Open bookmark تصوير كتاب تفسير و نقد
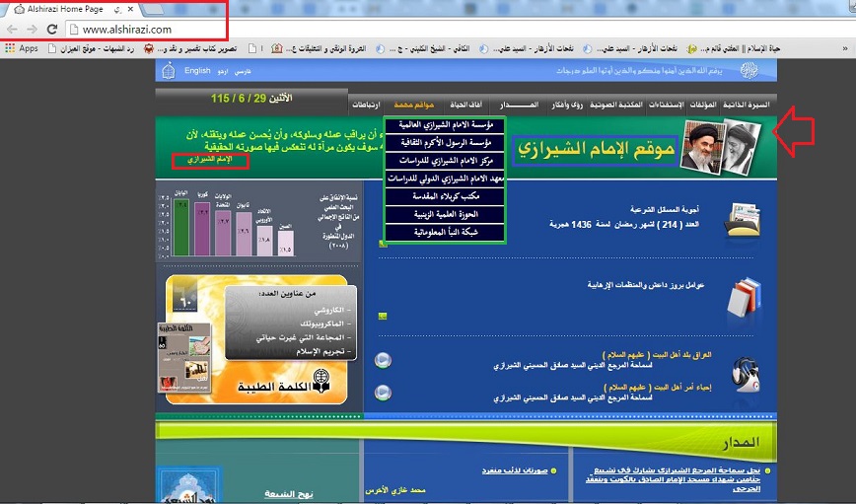 click(x=190, y=48)
